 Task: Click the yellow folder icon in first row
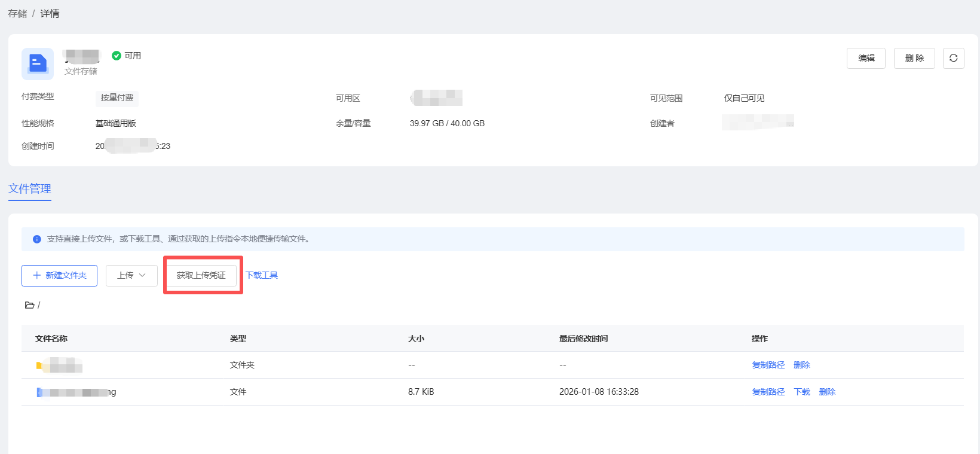(39, 365)
